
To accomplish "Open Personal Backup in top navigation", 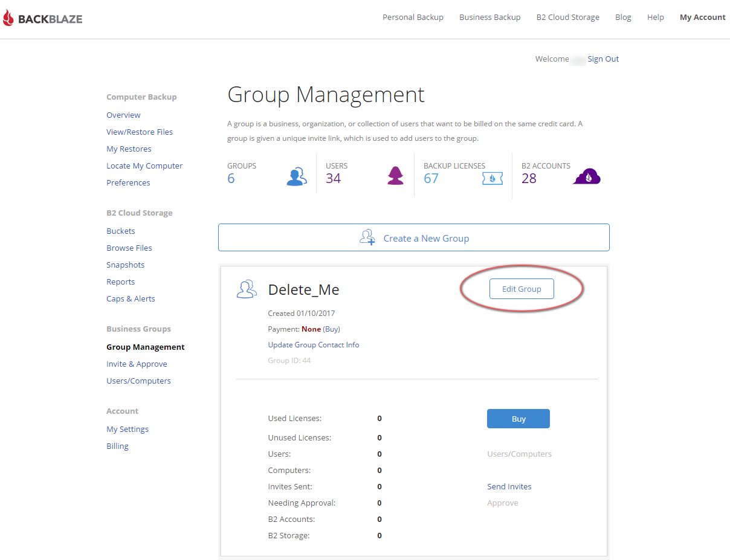I will point(413,18).
